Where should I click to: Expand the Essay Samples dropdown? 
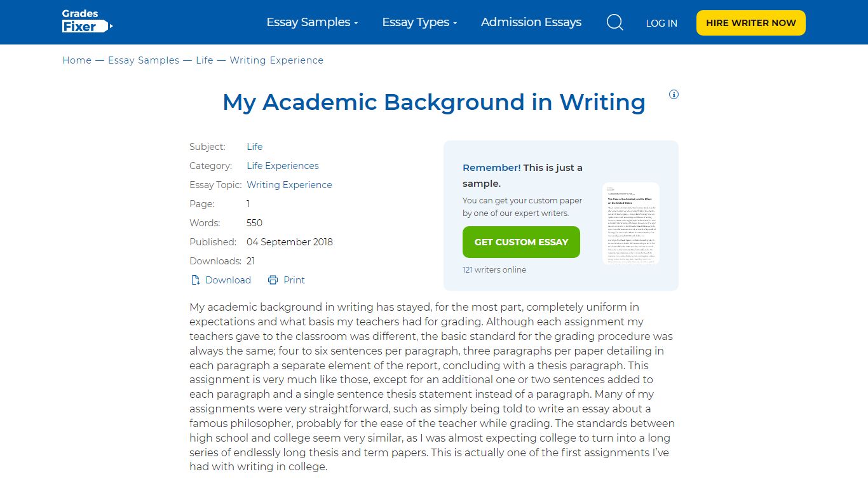[313, 22]
